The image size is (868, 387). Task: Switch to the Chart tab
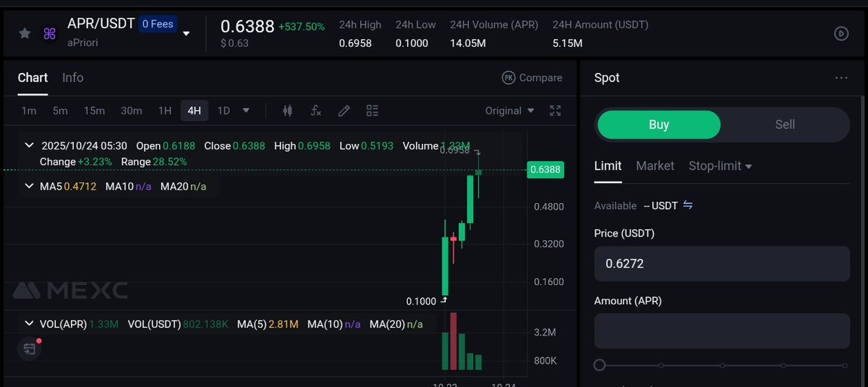tap(33, 77)
